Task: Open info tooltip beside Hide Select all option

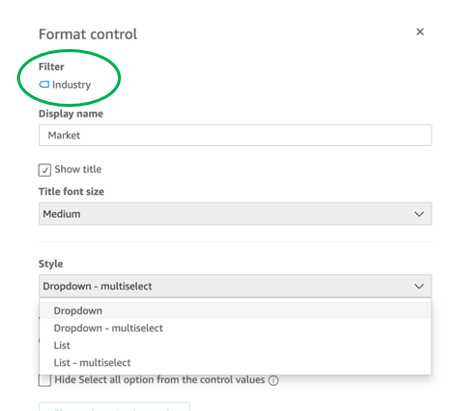Action: [273, 380]
